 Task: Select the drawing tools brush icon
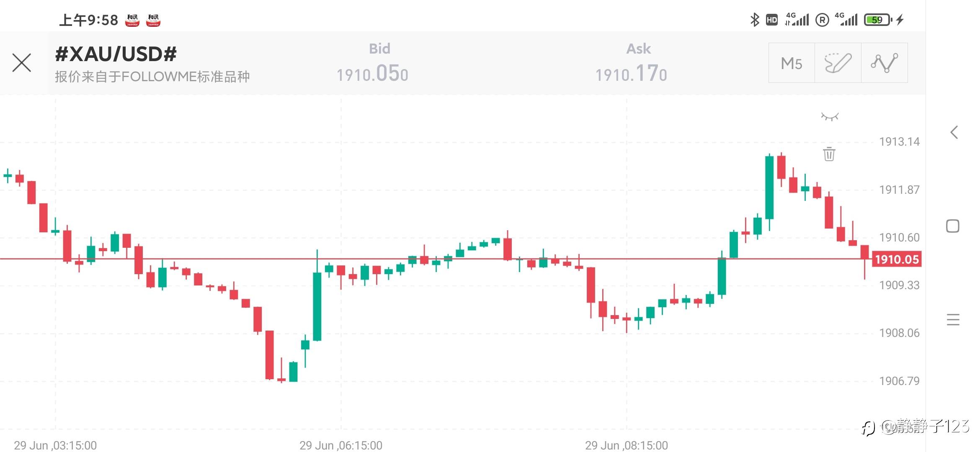(x=838, y=63)
